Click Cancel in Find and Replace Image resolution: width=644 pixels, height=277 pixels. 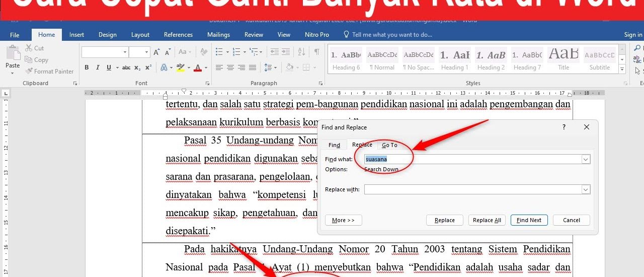click(x=572, y=220)
